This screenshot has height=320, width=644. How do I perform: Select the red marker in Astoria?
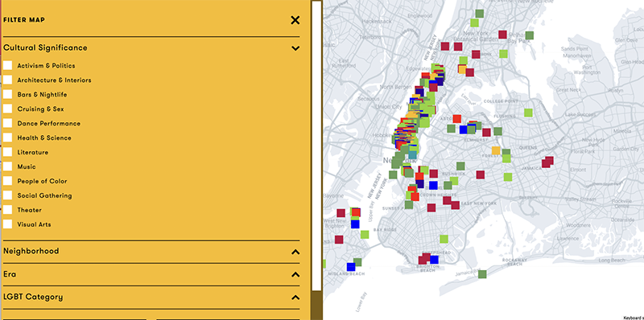pos(456,119)
